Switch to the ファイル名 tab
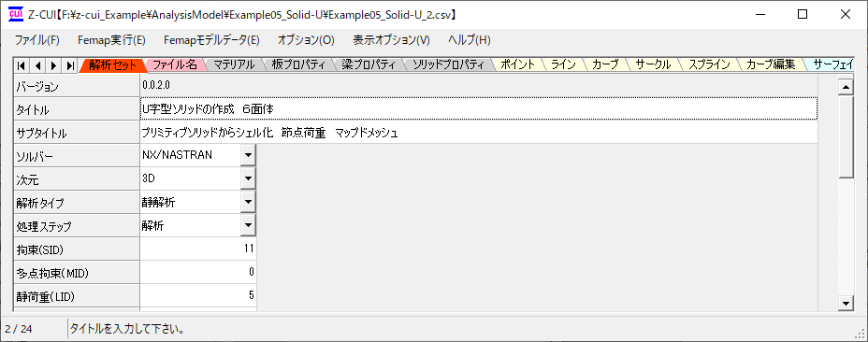 click(174, 64)
